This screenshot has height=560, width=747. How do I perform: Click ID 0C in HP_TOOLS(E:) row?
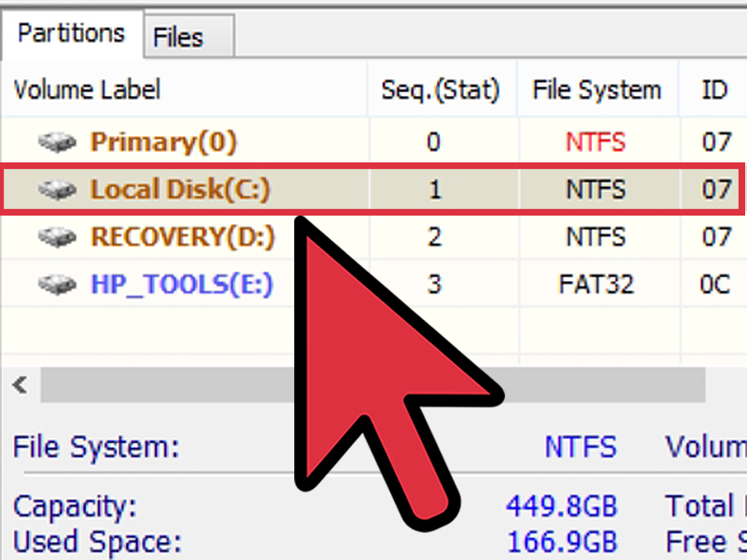pyautogui.click(x=715, y=285)
